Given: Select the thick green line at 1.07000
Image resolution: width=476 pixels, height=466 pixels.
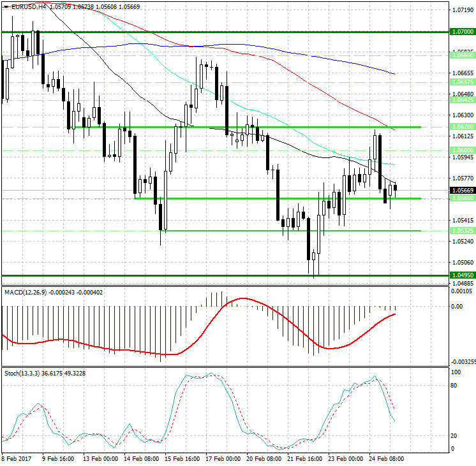Looking at the screenshot, I should (x=225, y=31).
